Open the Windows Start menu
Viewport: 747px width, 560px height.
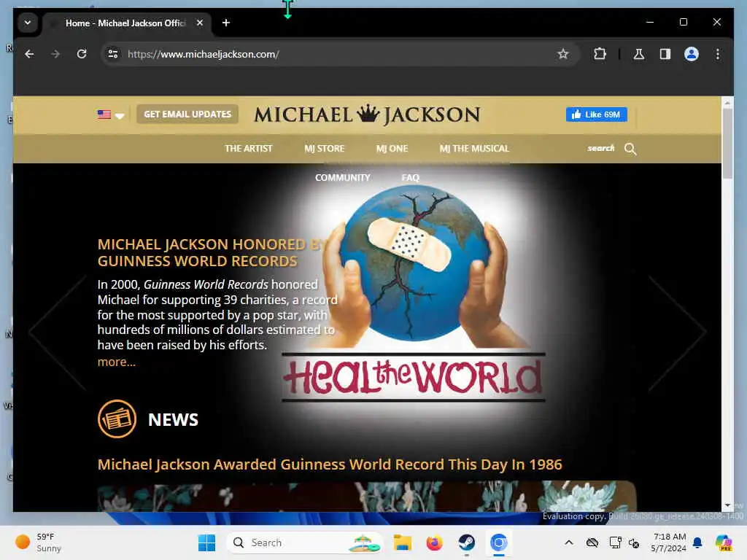[206, 542]
